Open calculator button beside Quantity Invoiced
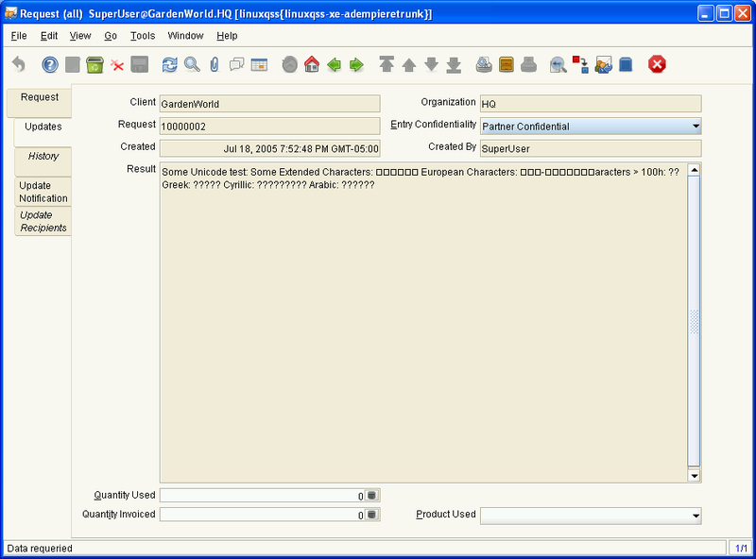The image size is (756, 559). [x=372, y=515]
